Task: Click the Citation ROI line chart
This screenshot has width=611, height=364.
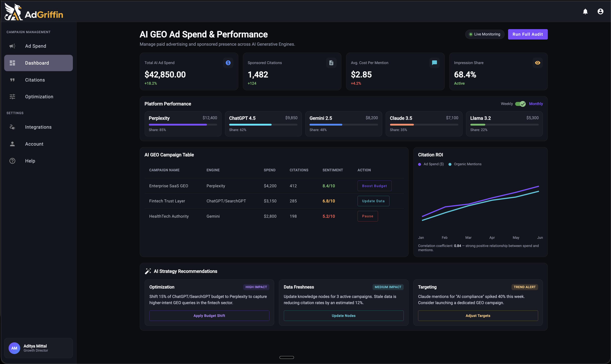Action: click(480, 203)
